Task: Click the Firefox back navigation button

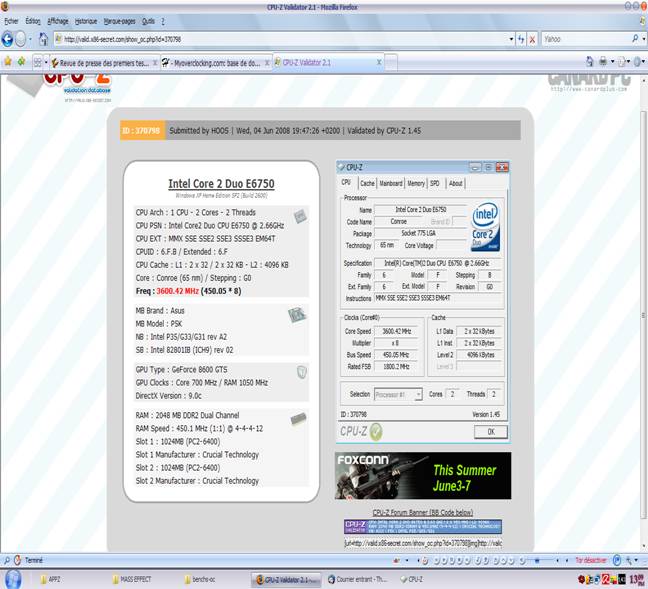Action: click(7, 39)
